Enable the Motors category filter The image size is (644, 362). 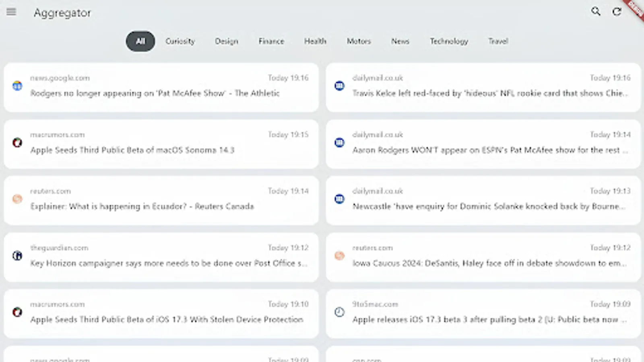click(x=358, y=41)
